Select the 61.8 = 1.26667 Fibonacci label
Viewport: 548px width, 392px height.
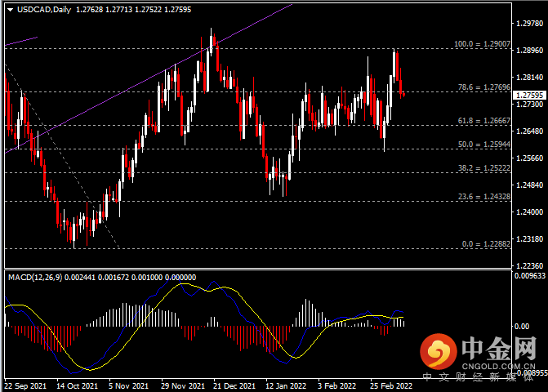[x=482, y=120]
